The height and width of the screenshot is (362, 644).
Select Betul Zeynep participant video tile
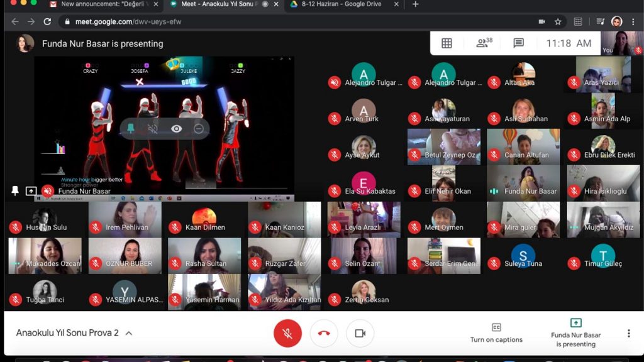click(444, 147)
